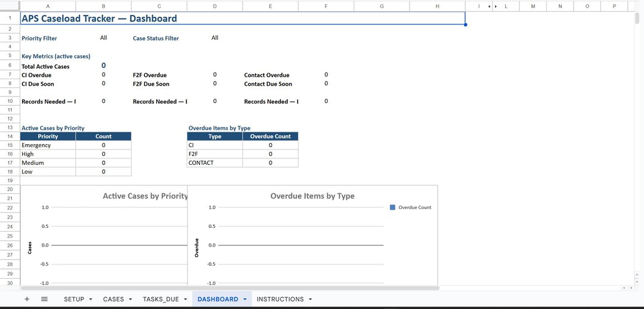
Task: Select column L header
Action: (506, 6)
